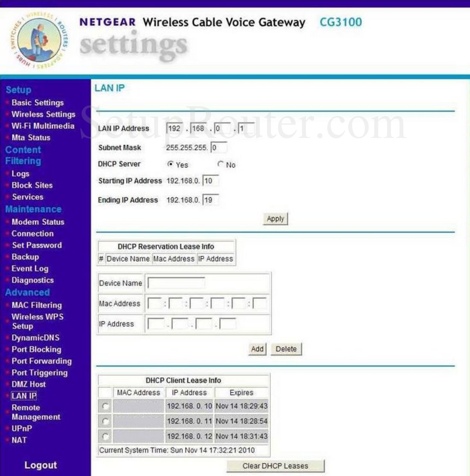Click Ending IP Address field
Viewport: 470px width, 476px height.
click(x=211, y=200)
